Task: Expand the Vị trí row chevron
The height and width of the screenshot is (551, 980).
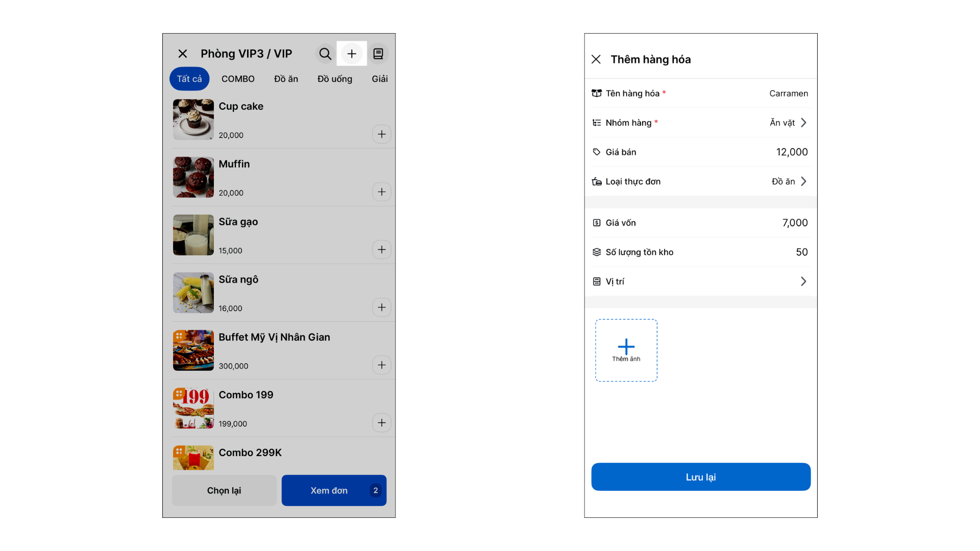Action: coord(803,282)
